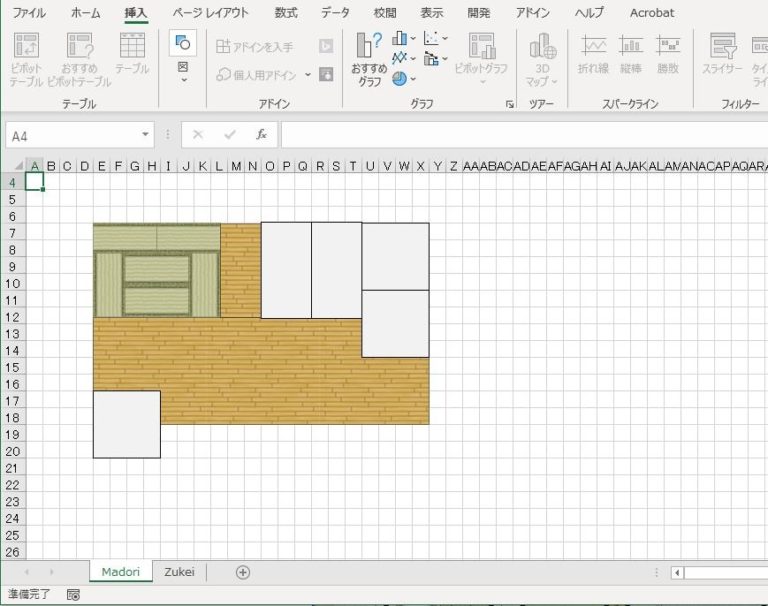Open the chart group dialog launcher
This screenshot has width=768, height=606.
(510, 104)
